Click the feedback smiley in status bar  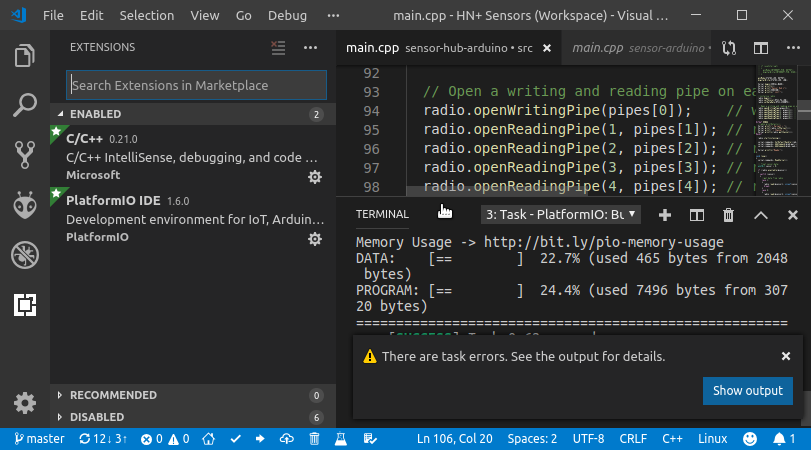750,439
